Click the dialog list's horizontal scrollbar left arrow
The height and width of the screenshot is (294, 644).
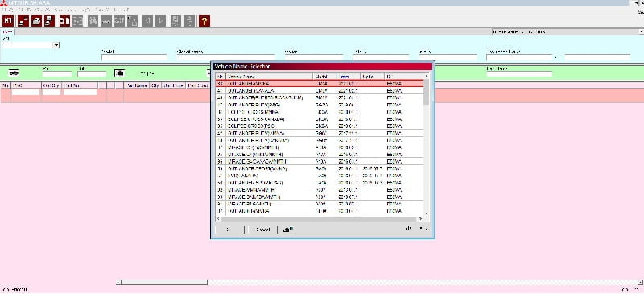(218, 219)
